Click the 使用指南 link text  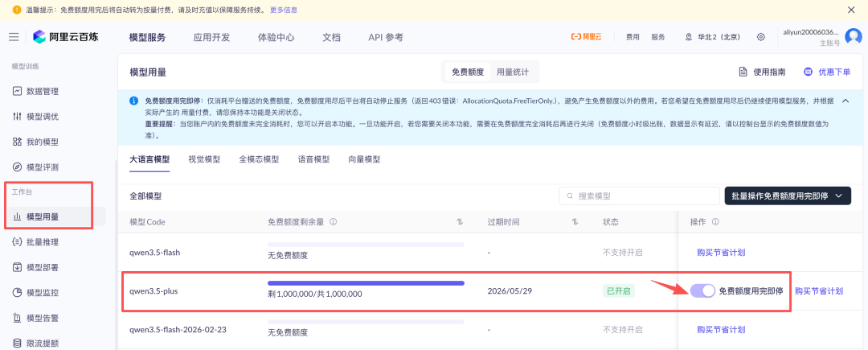(x=769, y=72)
